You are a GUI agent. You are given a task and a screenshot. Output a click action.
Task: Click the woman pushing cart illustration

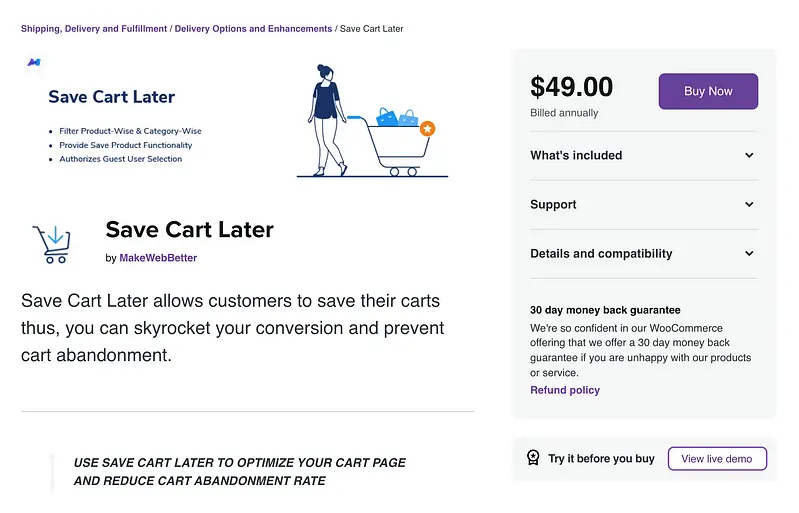tap(327, 120)
